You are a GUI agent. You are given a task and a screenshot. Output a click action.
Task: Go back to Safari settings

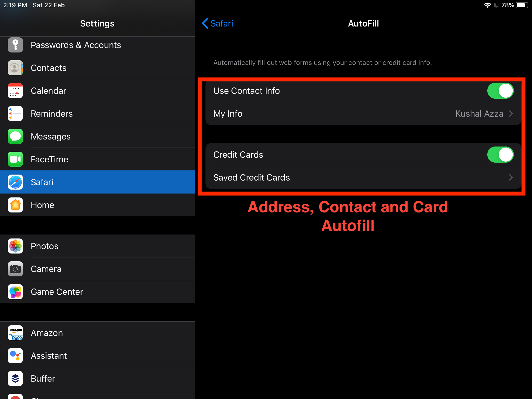(217, 23)
